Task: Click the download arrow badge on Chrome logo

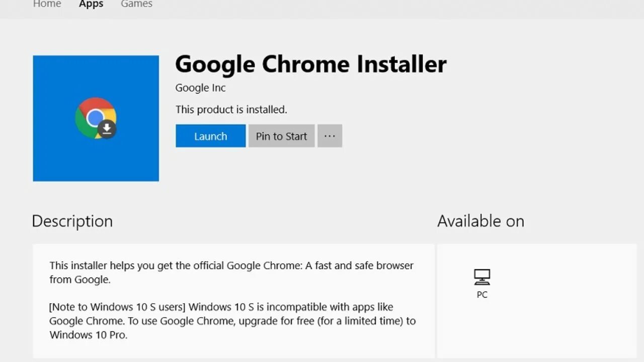Action: click(x=107, y=129)
